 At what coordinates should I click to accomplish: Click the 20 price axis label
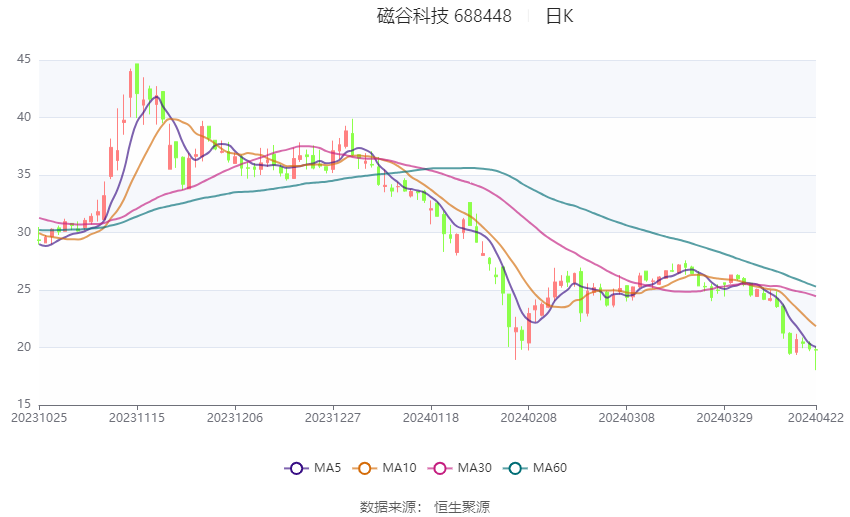pos(24,347)
